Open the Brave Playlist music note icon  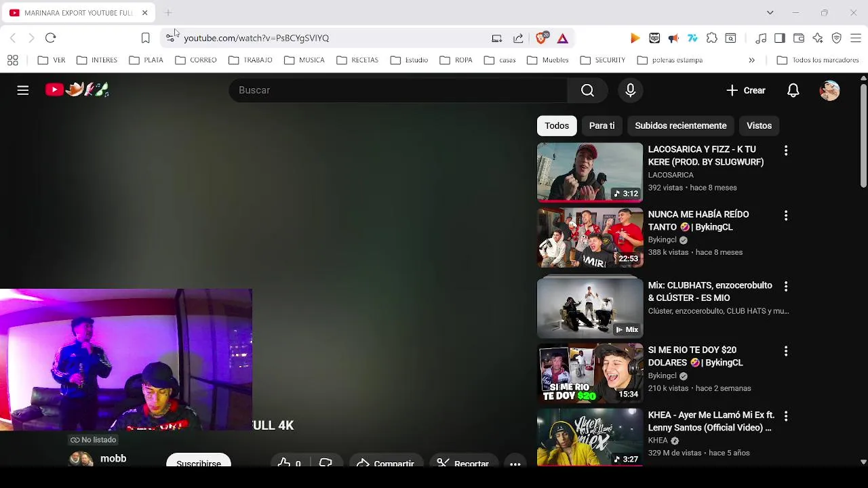click(761, 38)
